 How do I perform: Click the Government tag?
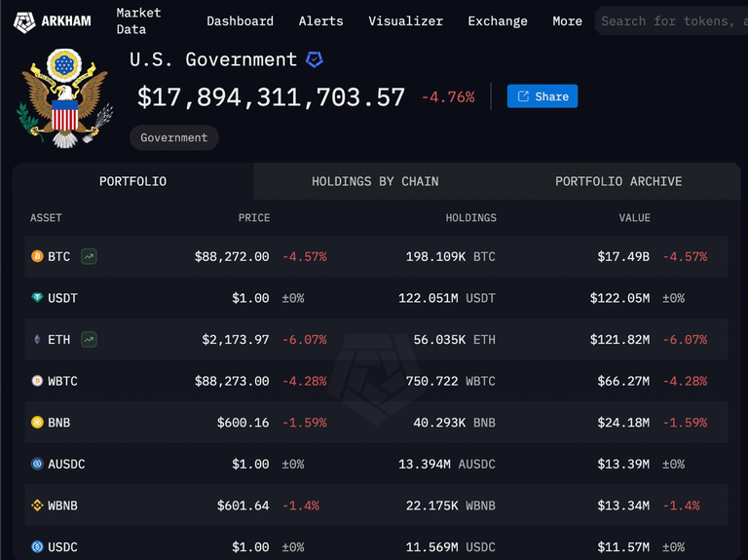coord(174,138)
